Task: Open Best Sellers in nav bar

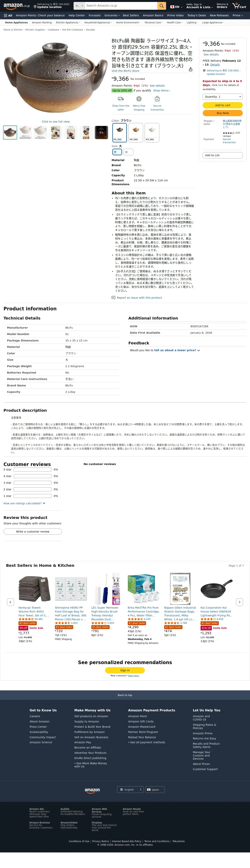Action: click(131, 16)
